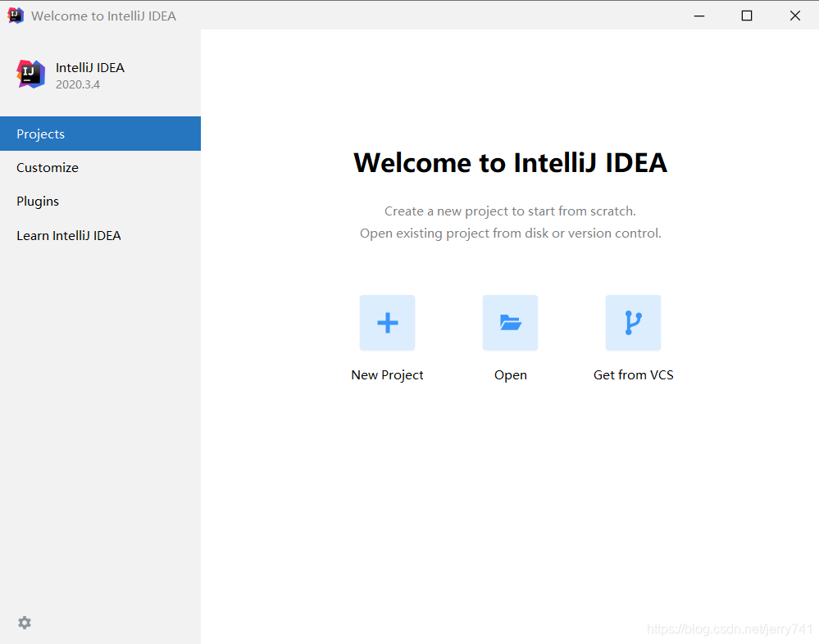
Task: Click text 'Open existing project from disk or version control.'
Action: pos(510,234)
